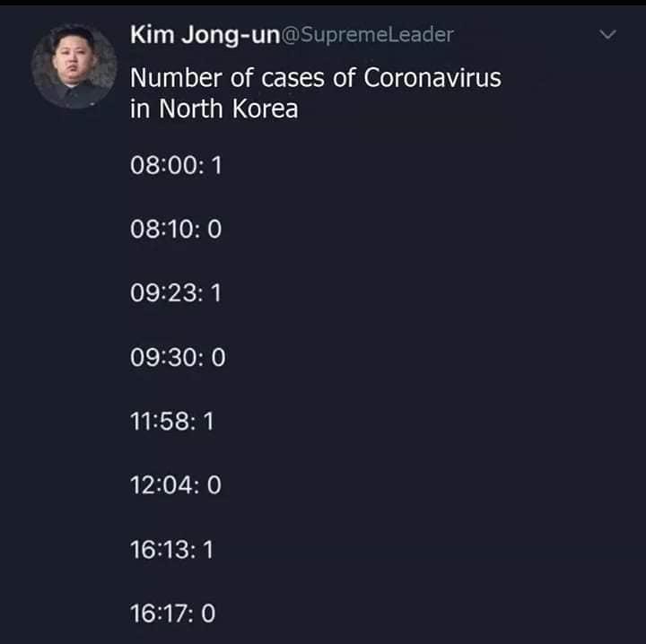Select the 16:17 timestamp
The height and width of the screenshot is (644, 646).
click(x=161, y=614)
